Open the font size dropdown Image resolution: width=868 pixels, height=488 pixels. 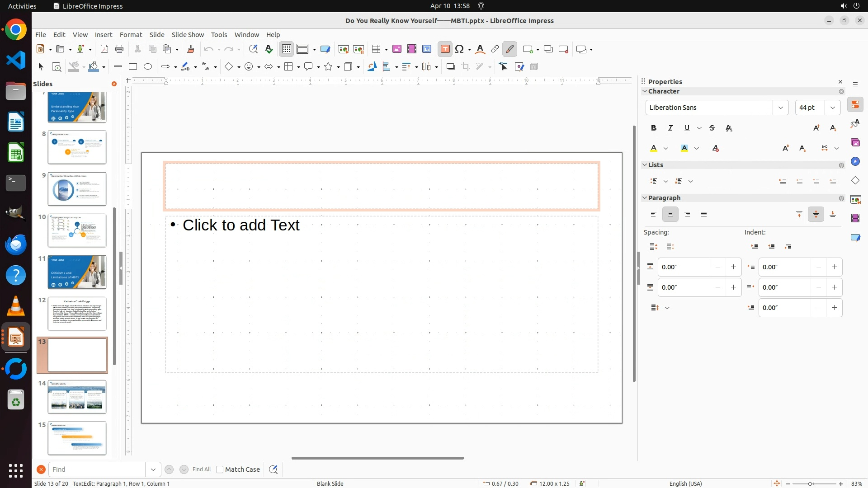point(833,108)
